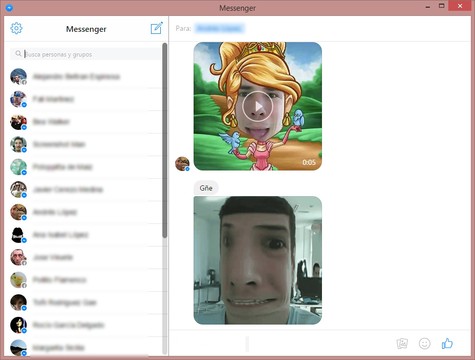Open the photo attachment icon
Screen dimensions: 475x360
pyautogui.click(x=402, y=343)
